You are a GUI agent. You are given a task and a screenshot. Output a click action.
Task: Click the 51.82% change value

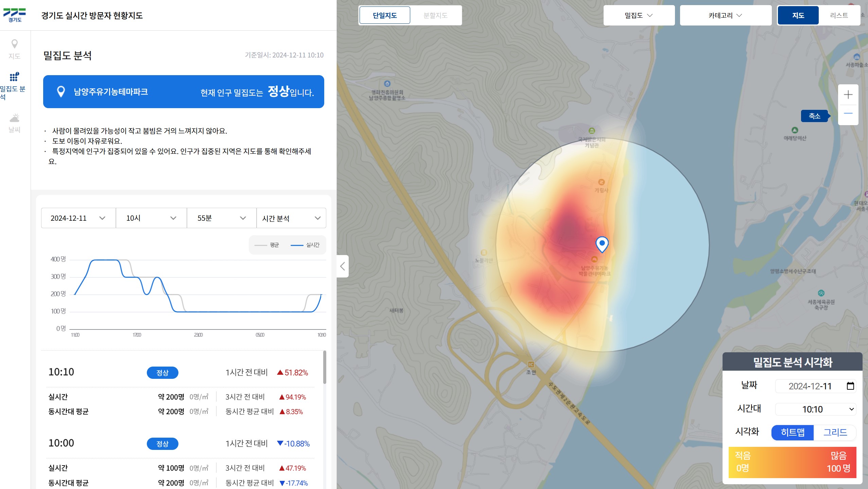click(x=296, y=373)
